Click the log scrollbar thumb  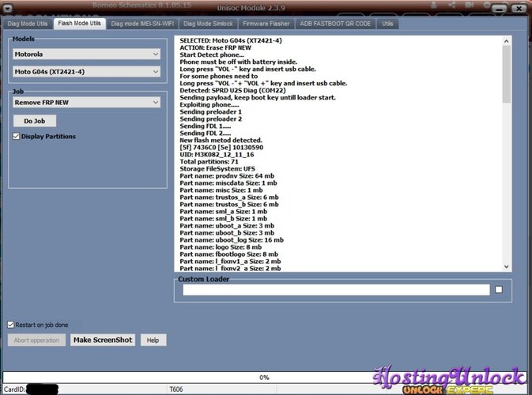click(507, 74)
